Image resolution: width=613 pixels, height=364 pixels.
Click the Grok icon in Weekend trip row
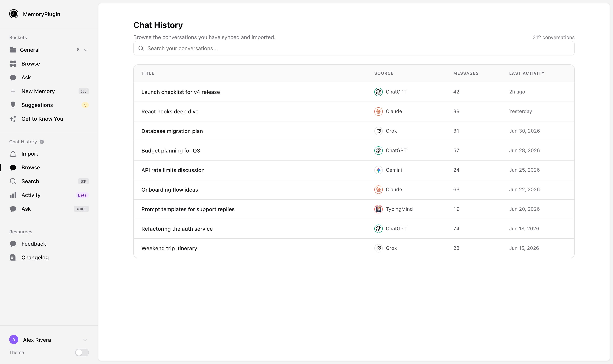click(378, 248)
